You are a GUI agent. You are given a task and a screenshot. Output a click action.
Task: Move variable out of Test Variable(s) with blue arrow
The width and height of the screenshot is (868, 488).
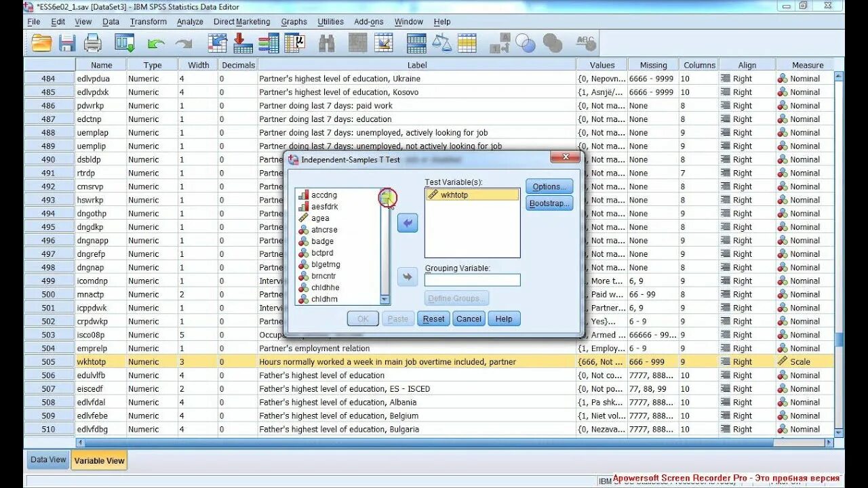pyautogui.click(x=408, y=223)
